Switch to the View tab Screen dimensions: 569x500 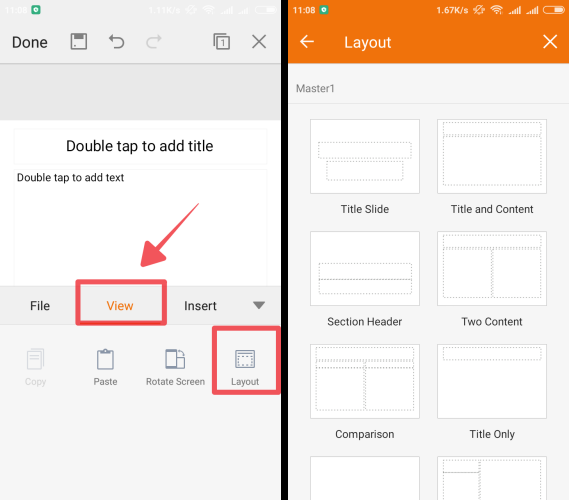click(120, 306)
